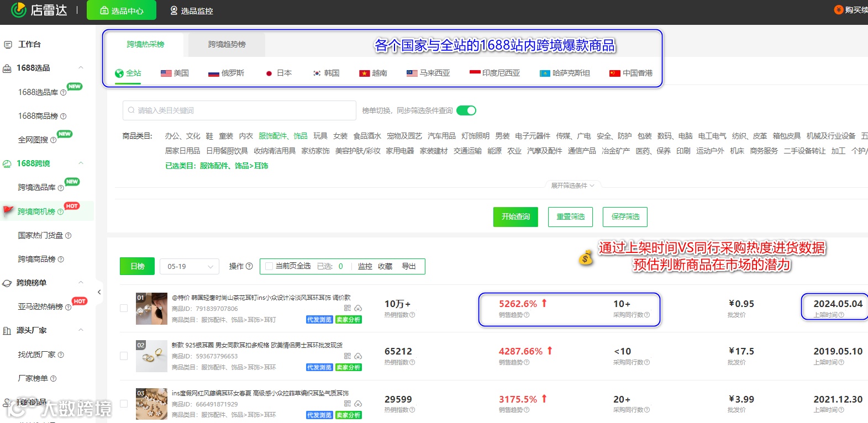Click the 采购同行数 help icon for 10+
868x423 pixels.
[647, 315]
